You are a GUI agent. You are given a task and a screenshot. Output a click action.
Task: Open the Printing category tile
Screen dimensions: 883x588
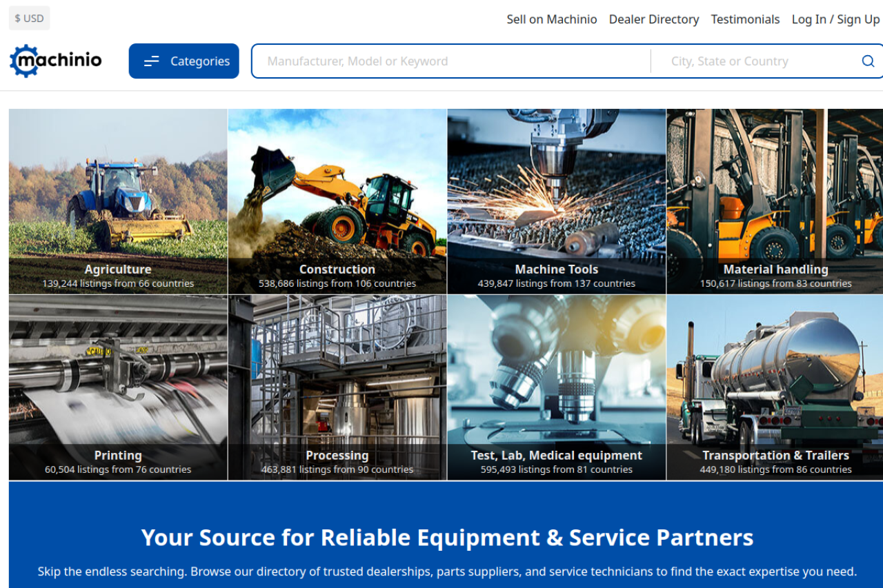118,387
